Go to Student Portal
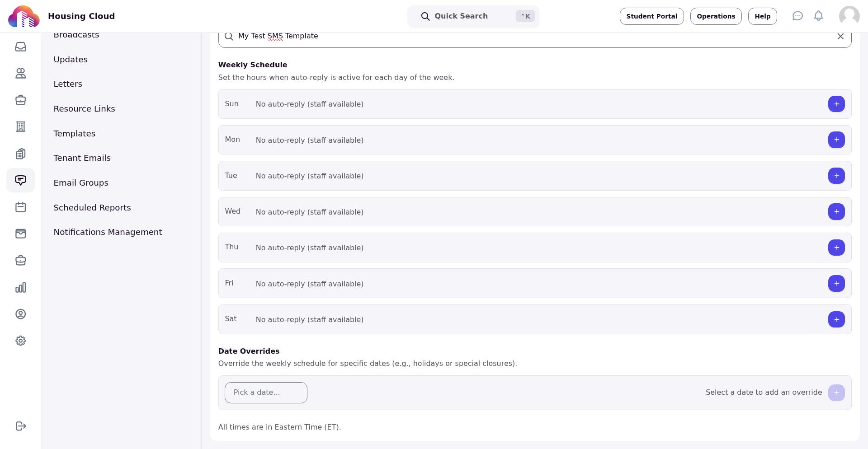Viewport: 868px width, 449px height. (x=651, y=16)
